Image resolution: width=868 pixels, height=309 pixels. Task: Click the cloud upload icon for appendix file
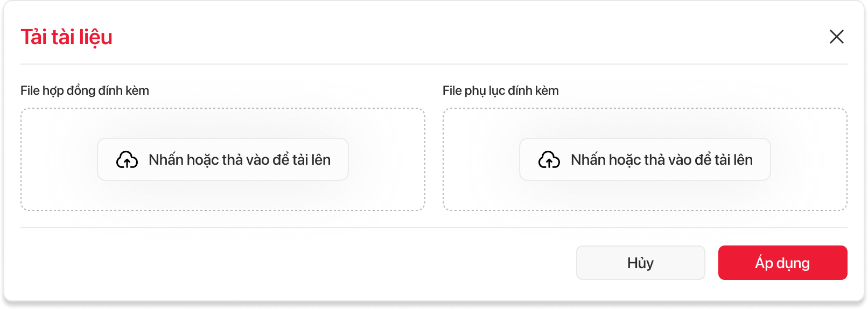tap(549, 160)
